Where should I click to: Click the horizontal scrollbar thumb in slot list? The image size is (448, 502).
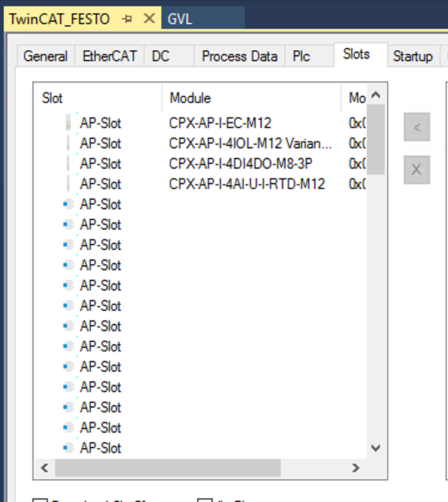pyautogui.click(x=168, y=468)
